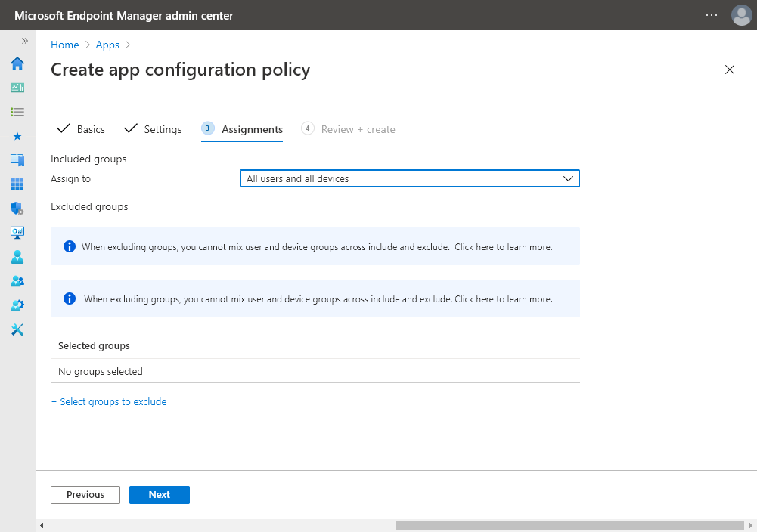The width and height of the screenshot is (757, 532).
Task: Open Users icon in sidebar
Action: pos(17,257)
